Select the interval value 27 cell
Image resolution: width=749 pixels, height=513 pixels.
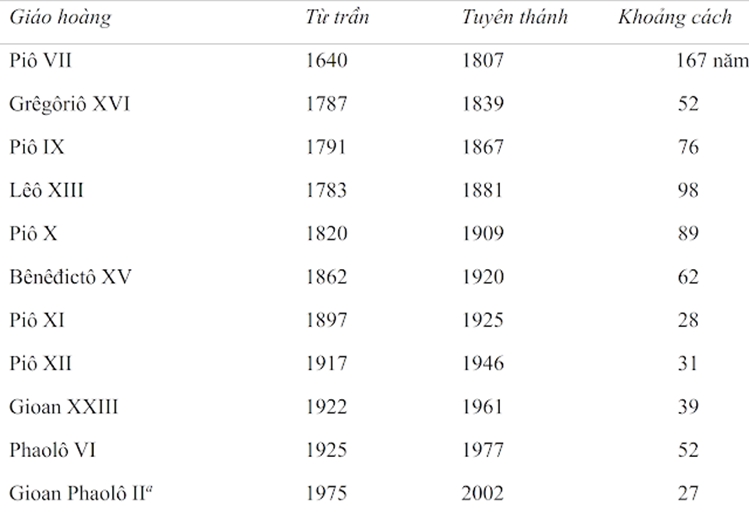click(x=687, y=493)
